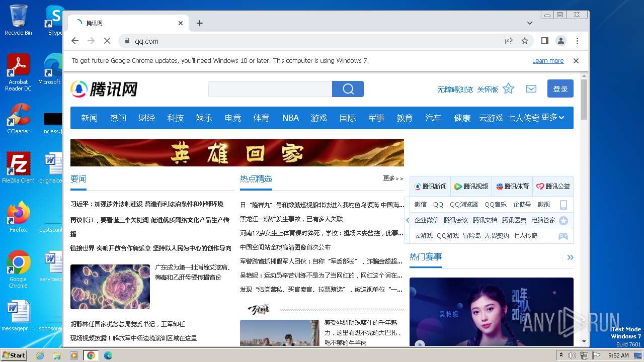Click the 登录 login button
Screen dimensions: 644x362
[560, 88]
